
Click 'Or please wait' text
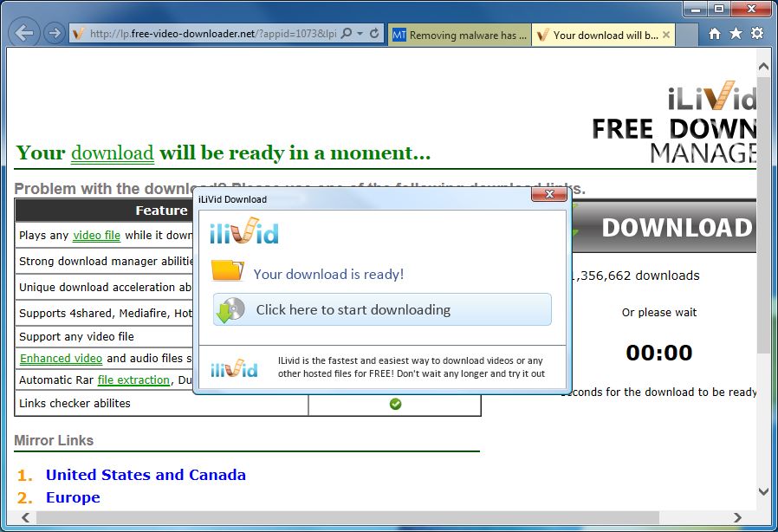tap(659, 312)
